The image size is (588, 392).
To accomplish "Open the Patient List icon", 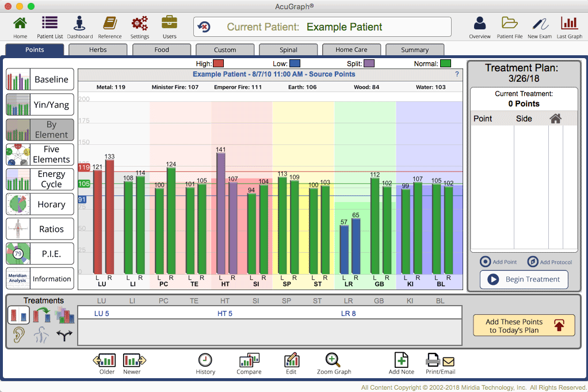I will point(49,23).
